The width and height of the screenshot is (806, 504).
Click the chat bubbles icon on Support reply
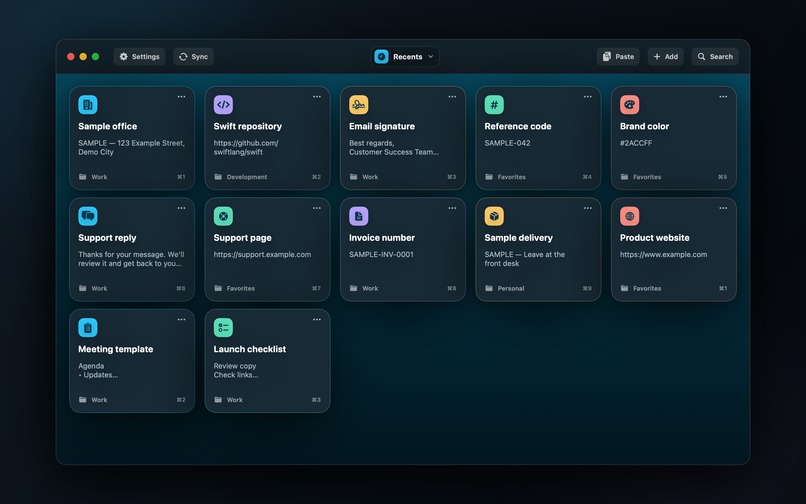point(88,217)
